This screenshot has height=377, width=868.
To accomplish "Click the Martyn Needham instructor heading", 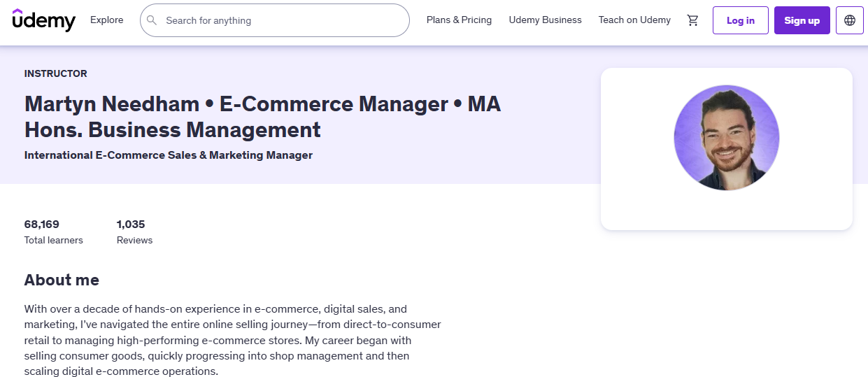I will (x=262, y=117).
